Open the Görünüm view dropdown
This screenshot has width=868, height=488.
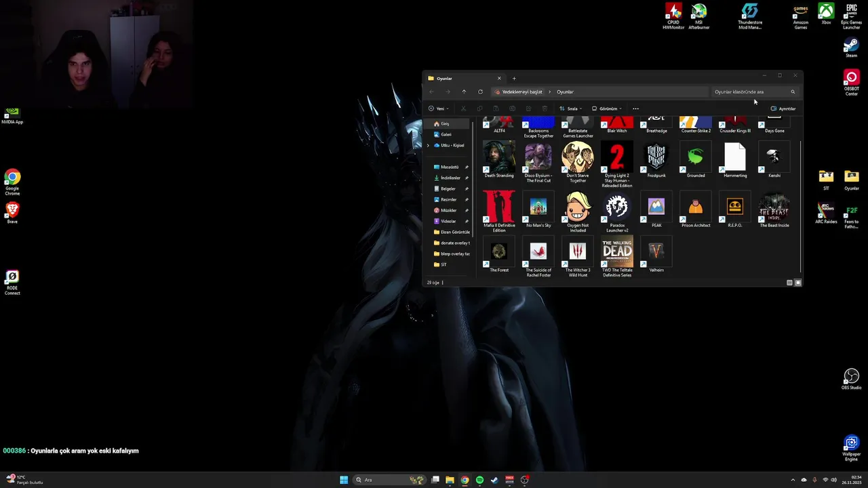(606, 108)
